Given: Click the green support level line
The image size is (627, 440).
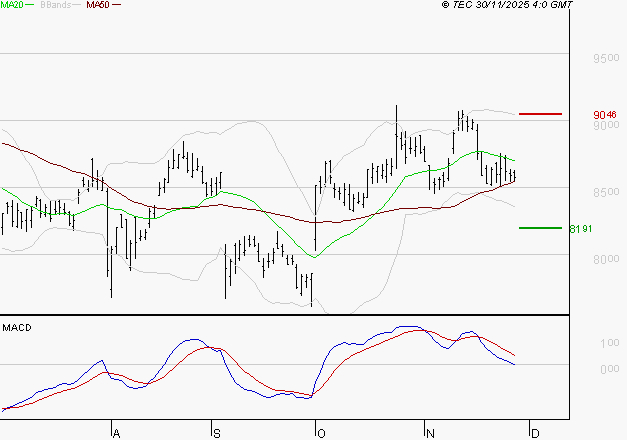Looking at the screenshot, I should point(540,228).
